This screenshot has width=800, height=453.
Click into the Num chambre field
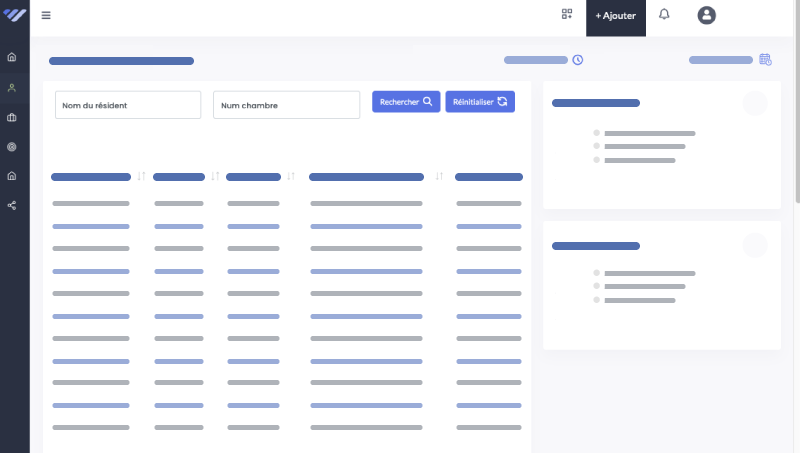tap(286, 105)
